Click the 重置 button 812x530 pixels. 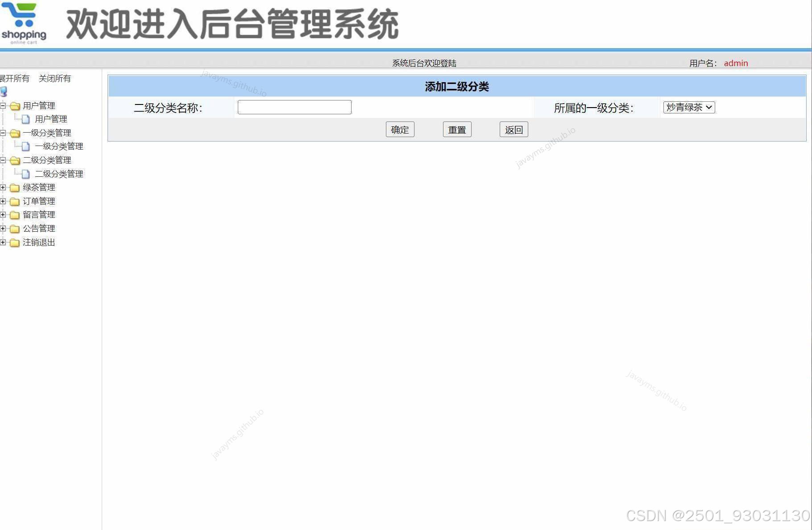pos(457,129)
